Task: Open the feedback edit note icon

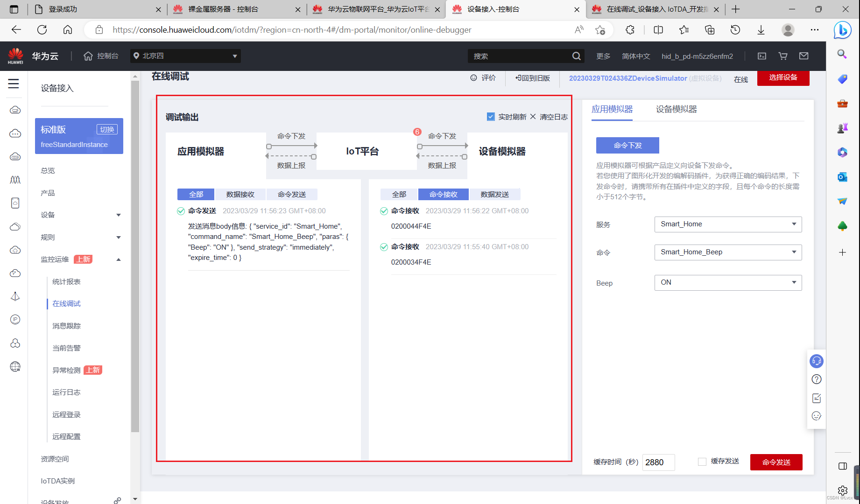Action: [817, 398]
